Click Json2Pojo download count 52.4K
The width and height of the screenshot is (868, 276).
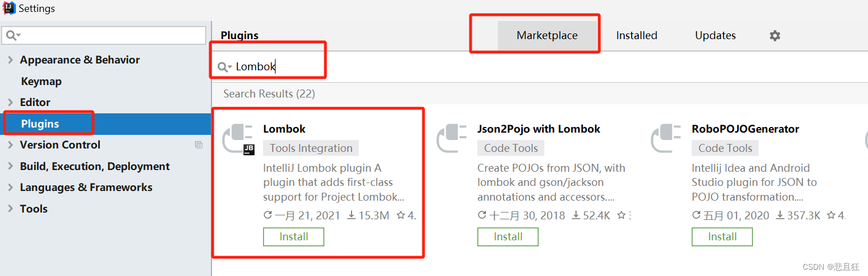point(591,216)
